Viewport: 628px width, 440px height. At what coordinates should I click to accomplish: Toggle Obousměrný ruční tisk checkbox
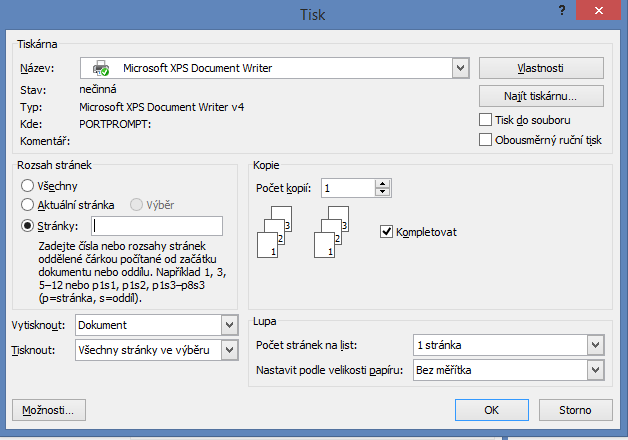tap(485, 140)
